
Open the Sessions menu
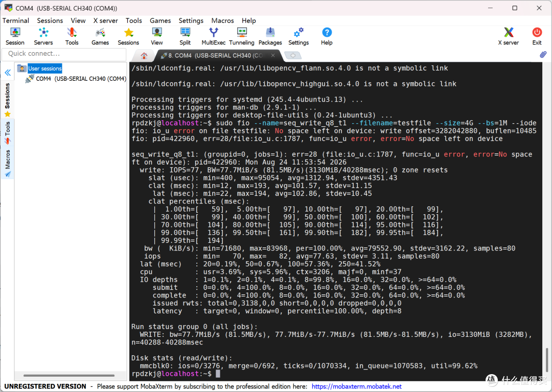50,20
